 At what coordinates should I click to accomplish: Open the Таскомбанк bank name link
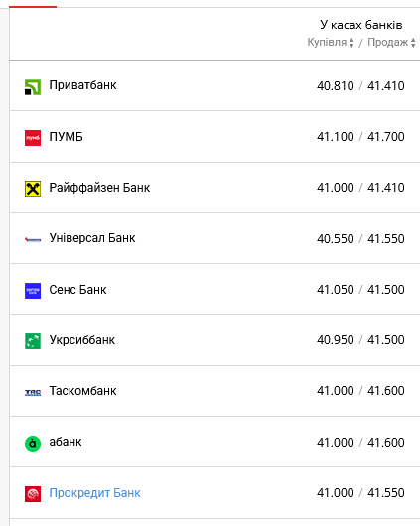[x=82, y=391]
